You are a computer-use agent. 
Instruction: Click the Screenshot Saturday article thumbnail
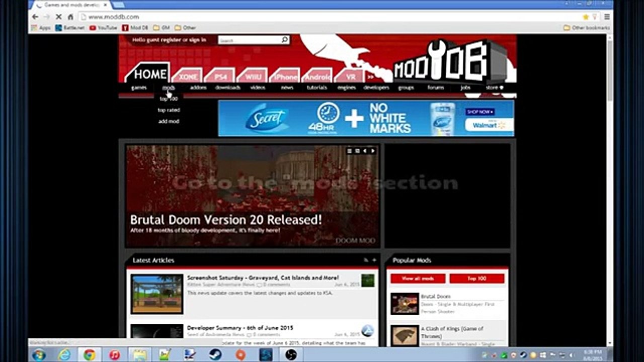point(157,294)
